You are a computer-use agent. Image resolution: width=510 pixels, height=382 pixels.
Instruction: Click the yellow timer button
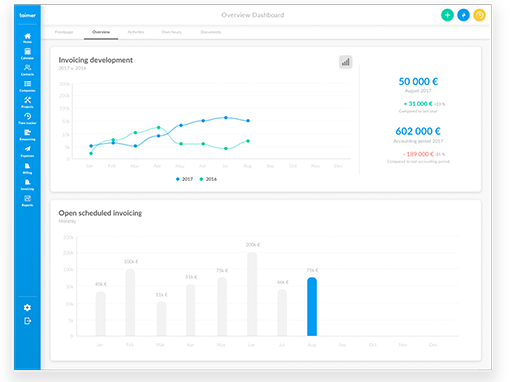[x=479, y=15]
